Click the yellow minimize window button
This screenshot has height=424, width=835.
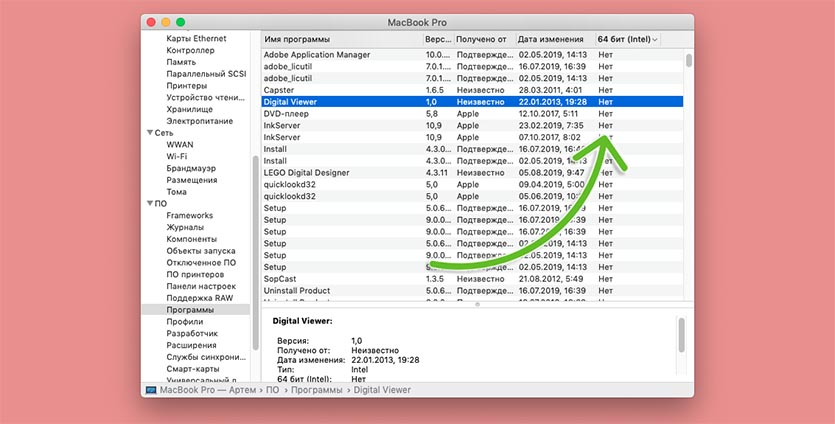pos(165,22)
